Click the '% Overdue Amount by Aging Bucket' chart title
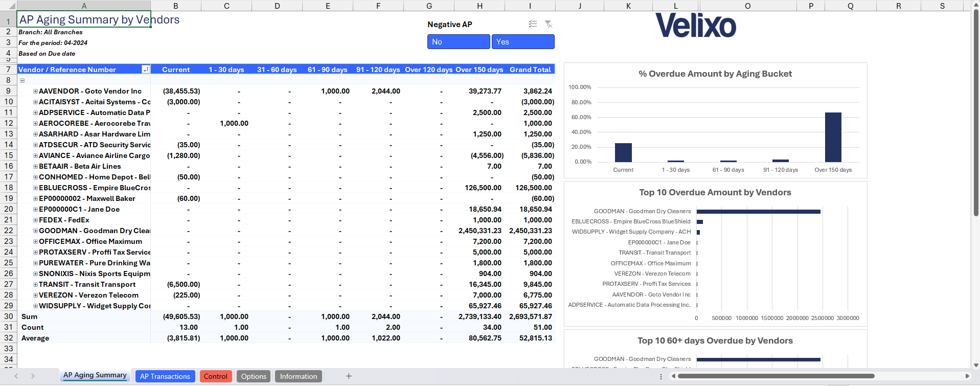The width and height of the screenshot is (980, 386). (715, 74)
